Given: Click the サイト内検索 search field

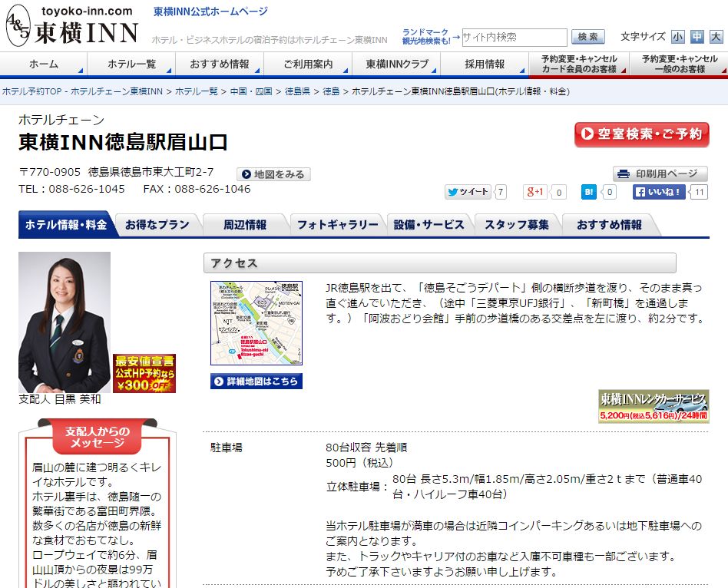Looking at the screenshot, I should coord(515,37).
